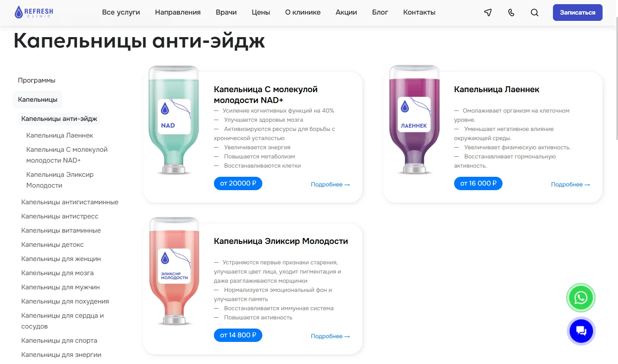Select Капельницы детокс in sidebar
Image resolution: width=618 pixels, height=364 pixels.
pyautogui.click(x=53, y=245)
